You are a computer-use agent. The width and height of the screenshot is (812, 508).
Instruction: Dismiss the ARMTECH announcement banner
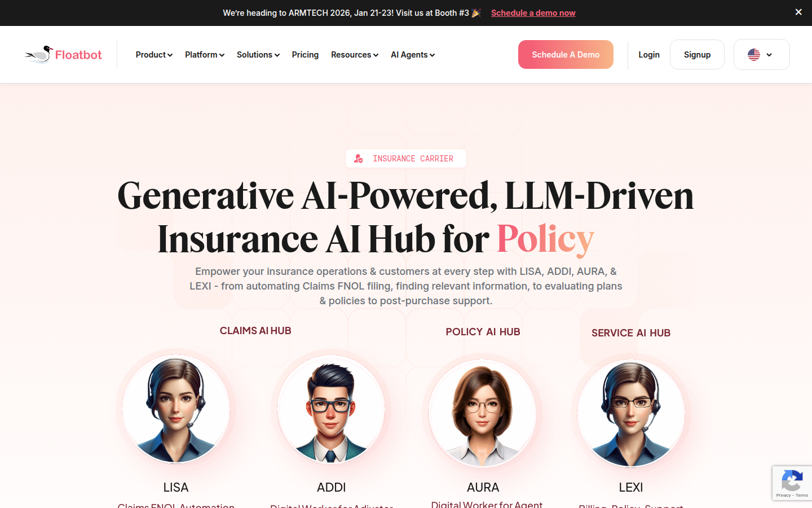[798, 12]
